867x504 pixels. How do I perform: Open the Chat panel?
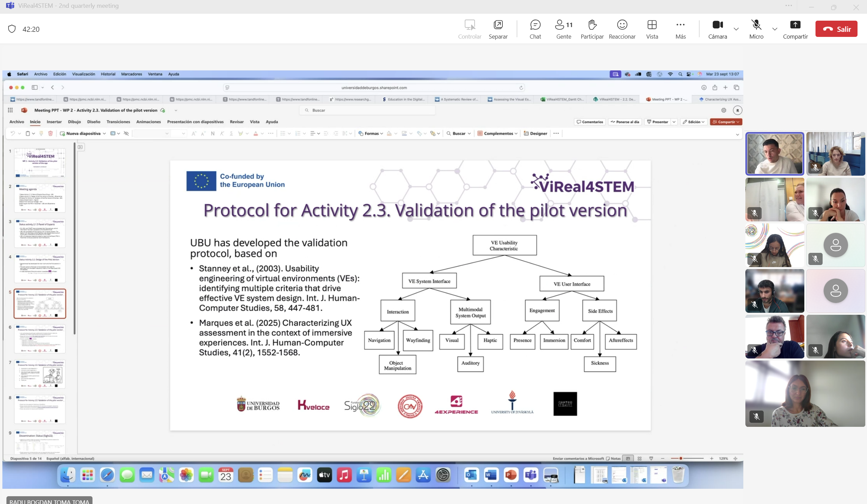point(535,29)
